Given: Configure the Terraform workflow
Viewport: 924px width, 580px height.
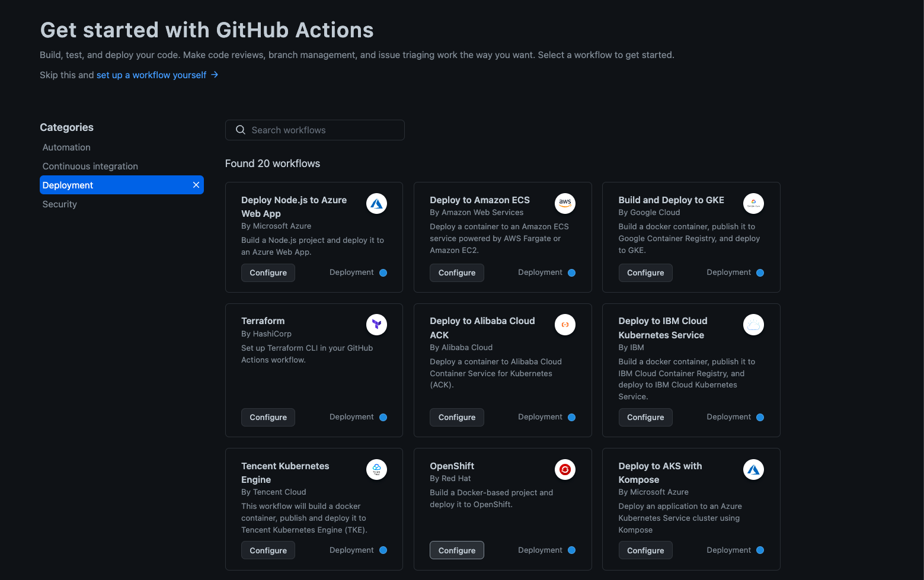Looking at the screenshot, I should pyautogui.click(x=268, y=417).
